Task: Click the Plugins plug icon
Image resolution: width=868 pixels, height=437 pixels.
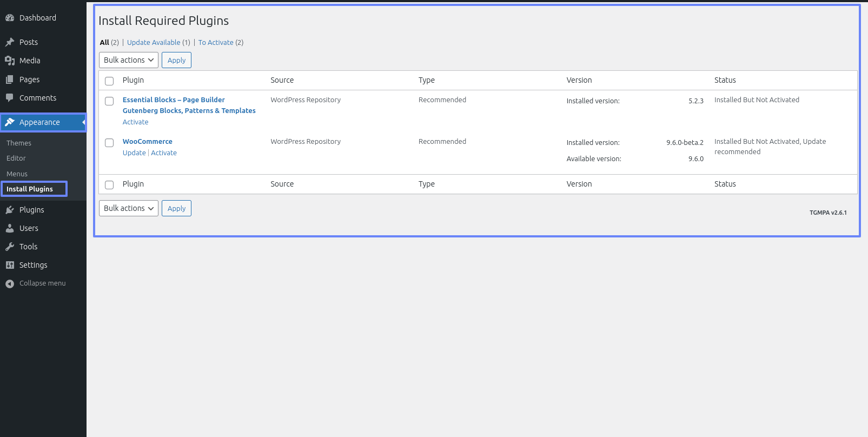Action: point(10,210)
